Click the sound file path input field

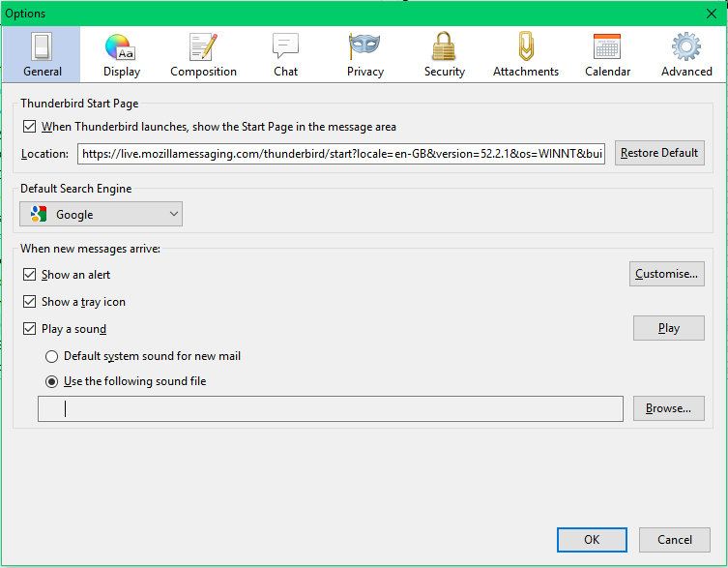[x=331, y=408]
